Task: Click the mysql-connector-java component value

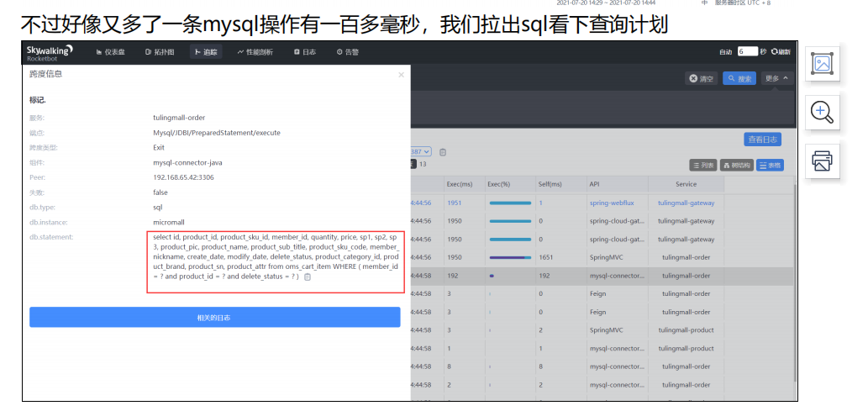Action: point(187,163)
